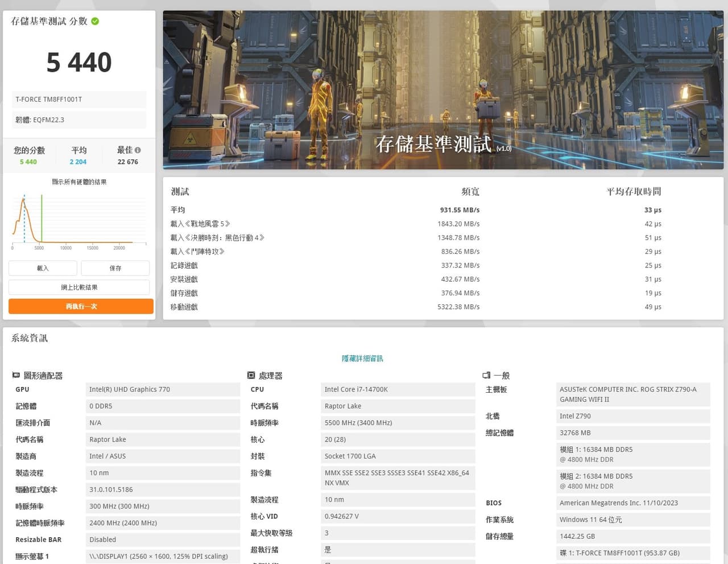This screenshot has height=564, width=728.
Task: Click the 376.94 MB/s bandwidth value
Action: coord(460,293)
